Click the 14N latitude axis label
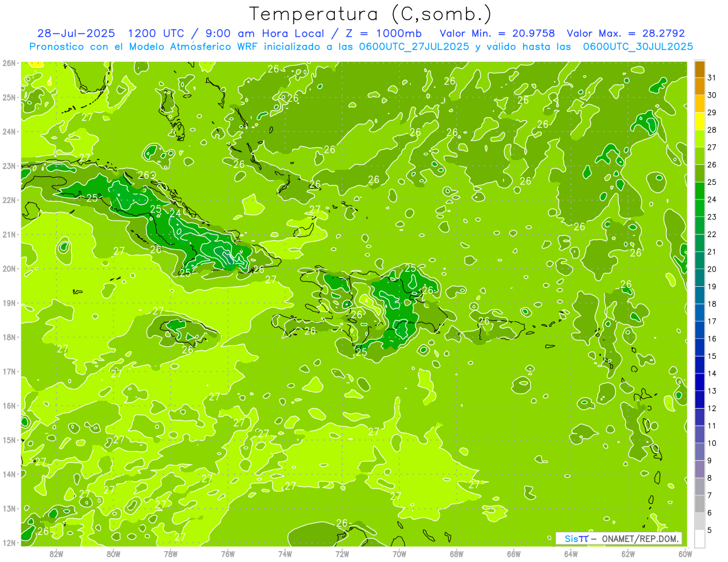 pos(8,474)
